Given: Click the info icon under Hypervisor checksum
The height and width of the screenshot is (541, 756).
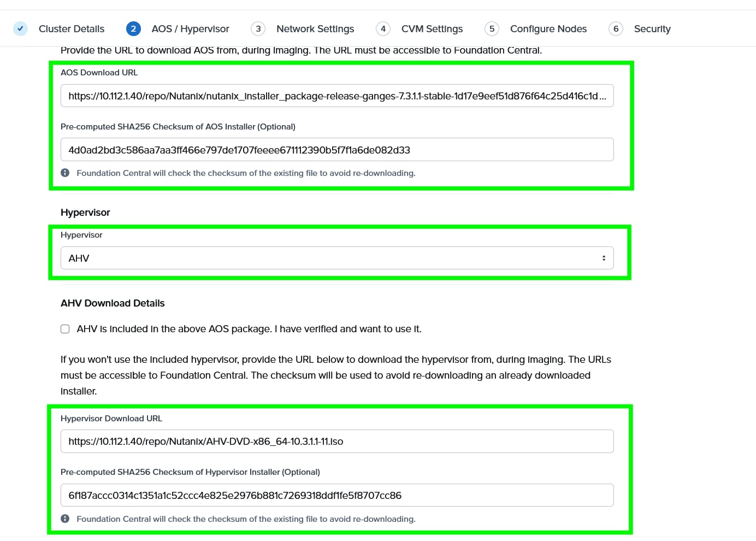Looking at the screenshot, I should coord(65,519).
